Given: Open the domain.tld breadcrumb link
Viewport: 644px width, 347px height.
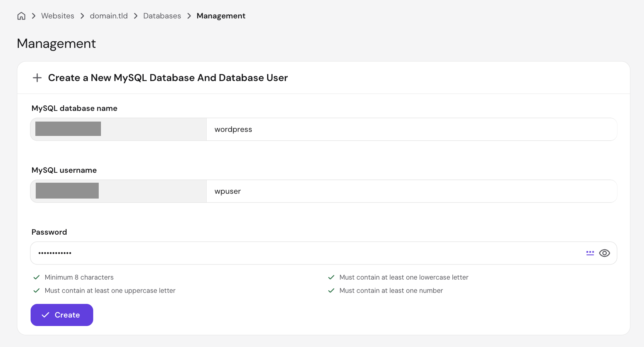Looking at the screenshot, I should (x=109, y=16).
